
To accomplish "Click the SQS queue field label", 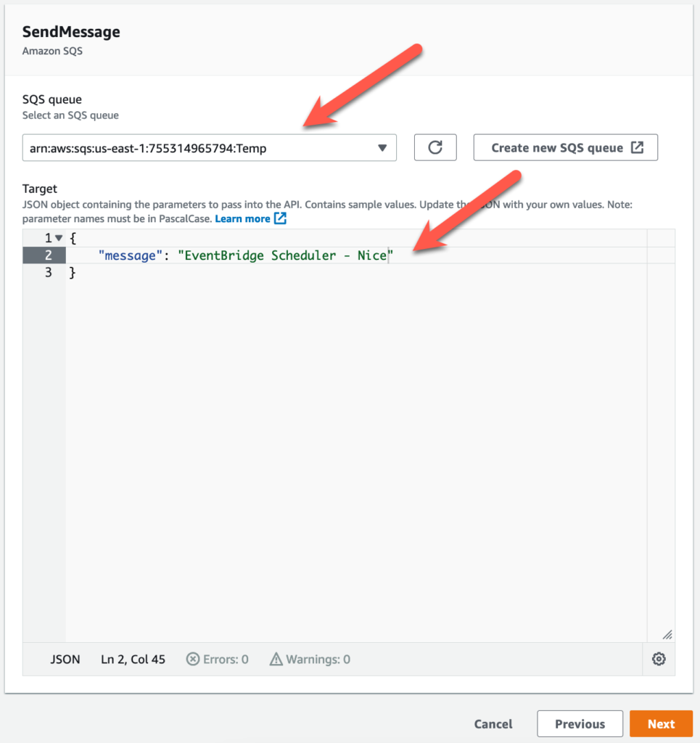I will [52, 99].
